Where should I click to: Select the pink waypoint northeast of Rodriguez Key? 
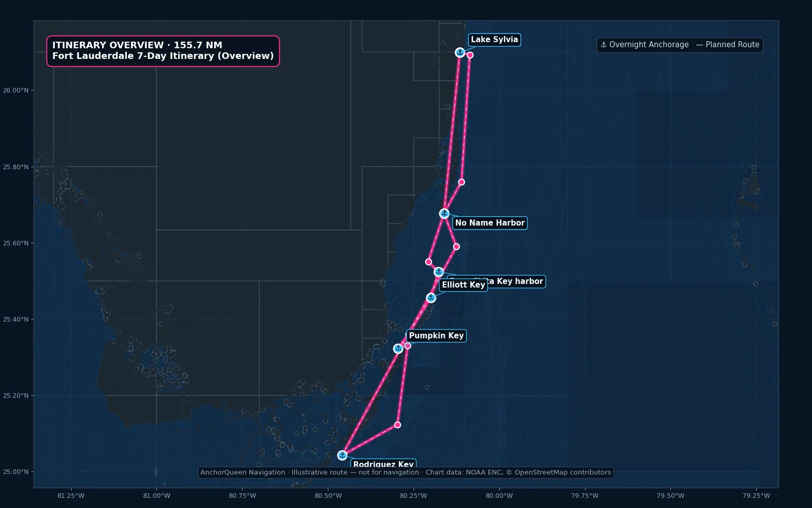[x=397, y=425]
